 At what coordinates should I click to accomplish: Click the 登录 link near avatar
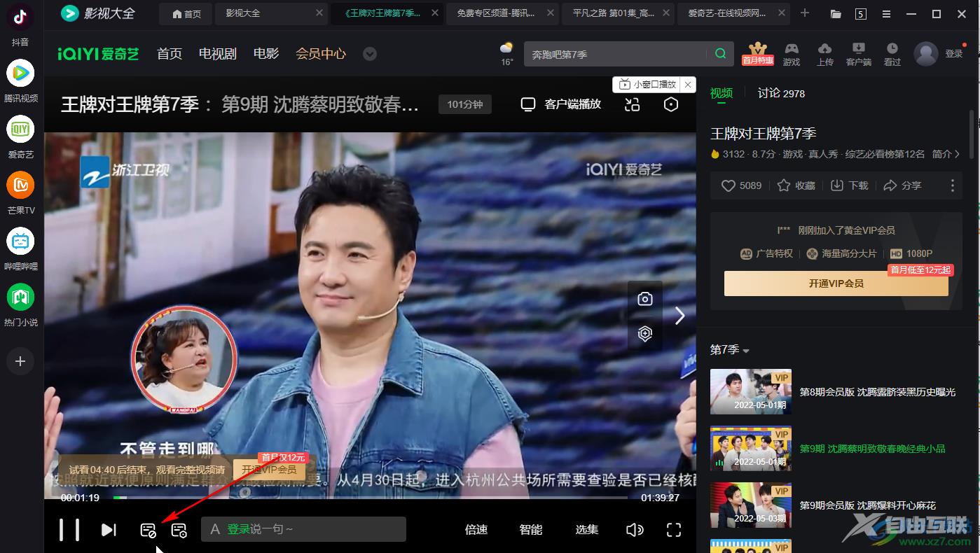[954, 53]
